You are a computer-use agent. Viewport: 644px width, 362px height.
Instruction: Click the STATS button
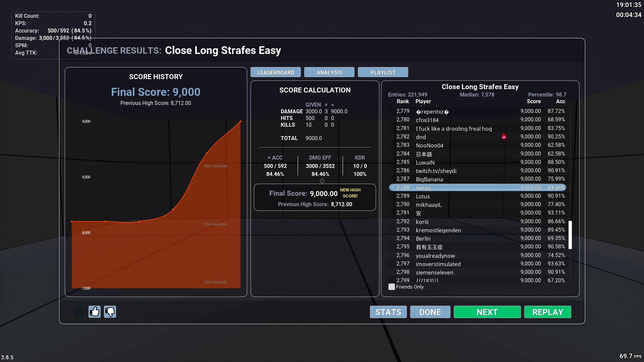pyautogui.click(x=388, y=312)
